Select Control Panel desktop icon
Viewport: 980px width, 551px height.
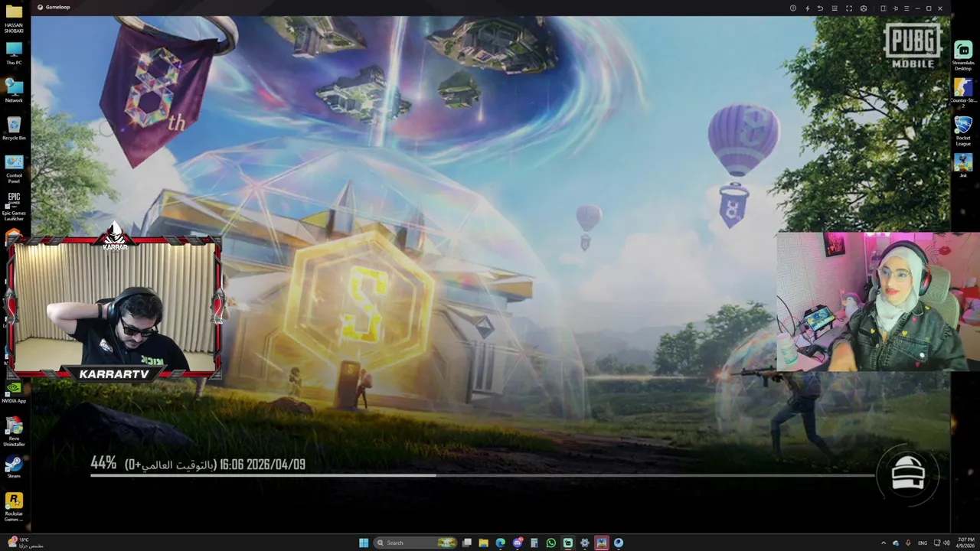point(14,168)
